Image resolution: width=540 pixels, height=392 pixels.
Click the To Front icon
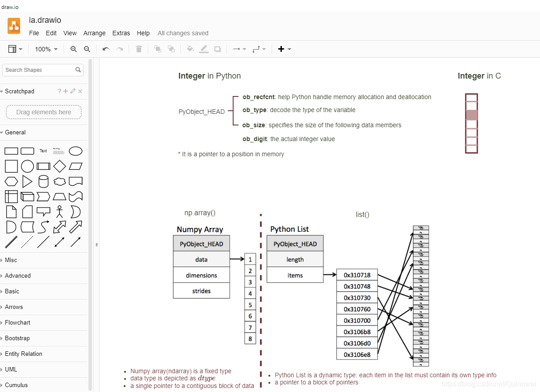coord(158,49)
